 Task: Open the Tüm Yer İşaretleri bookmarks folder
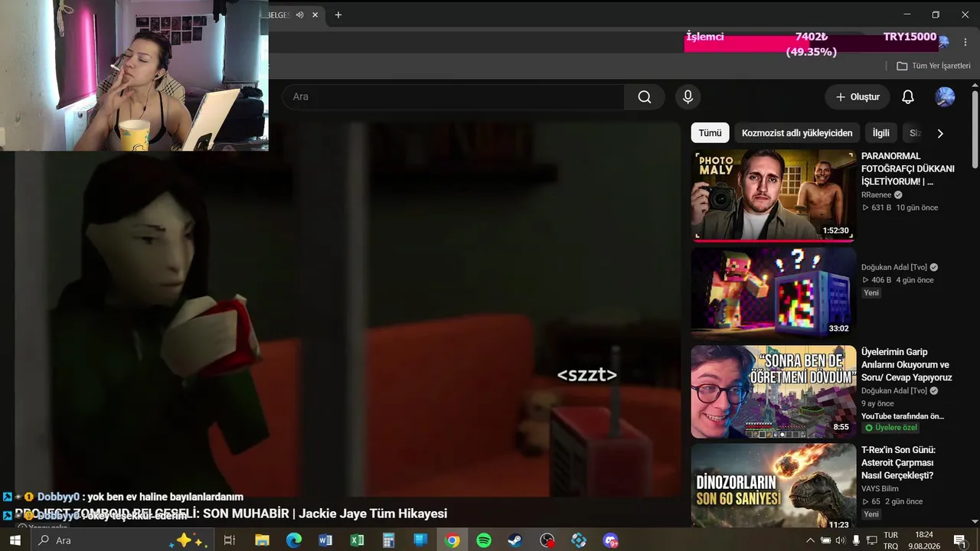pyautogui.click(x=933, y=66)
